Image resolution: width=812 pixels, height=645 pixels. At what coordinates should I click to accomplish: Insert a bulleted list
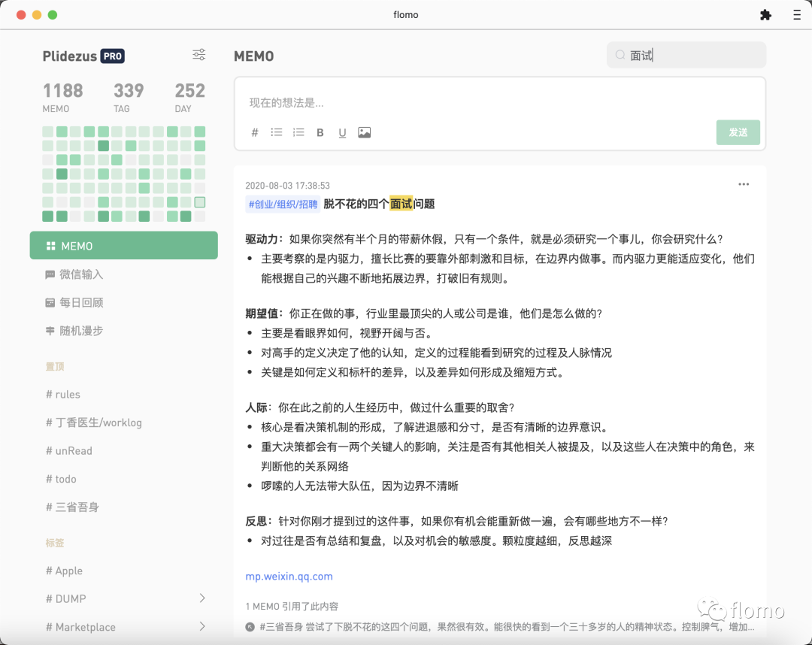click(277, 132)
